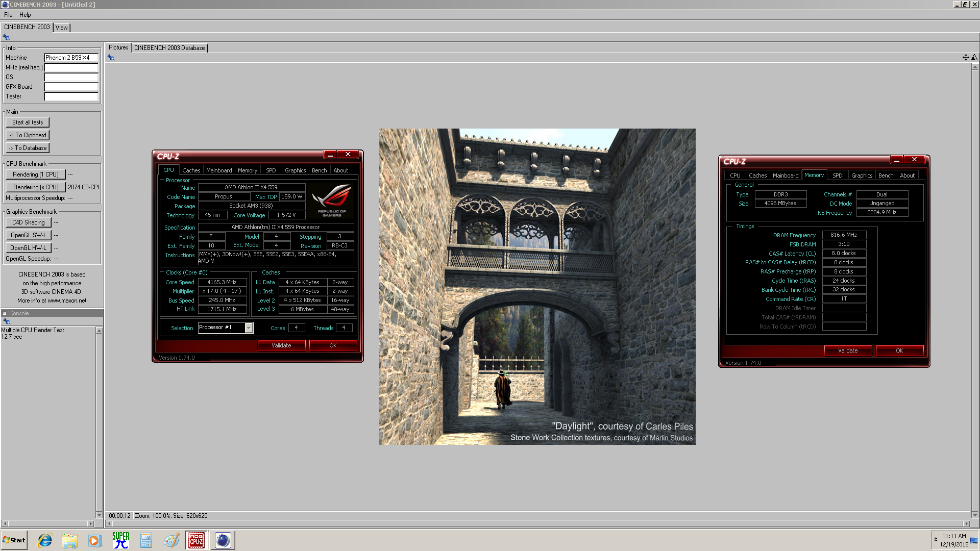Click the Console panel header icon

pos(5,313)
